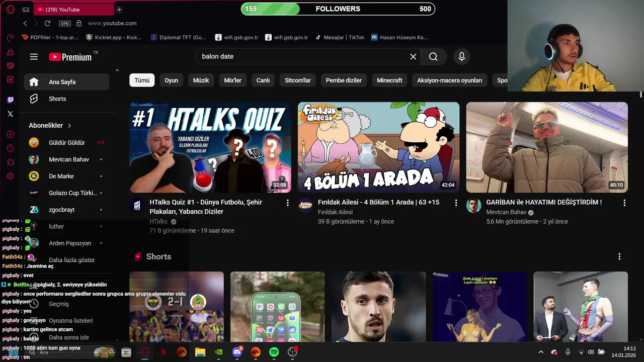
Task: Toggle the VPN badge in address bar
Action: (64, 23)
